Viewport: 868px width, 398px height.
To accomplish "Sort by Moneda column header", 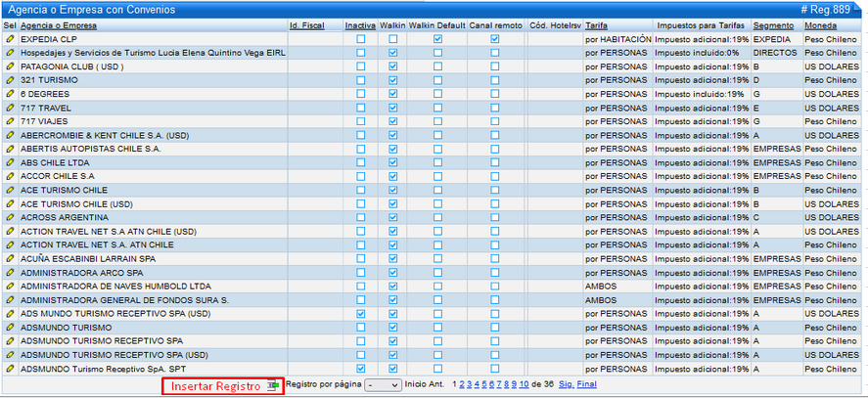I will 821,25.
